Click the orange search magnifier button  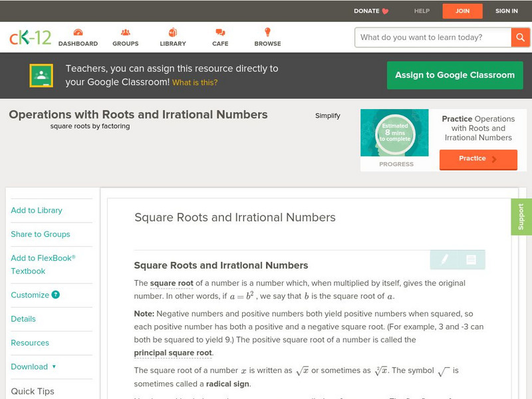[519, 37]
